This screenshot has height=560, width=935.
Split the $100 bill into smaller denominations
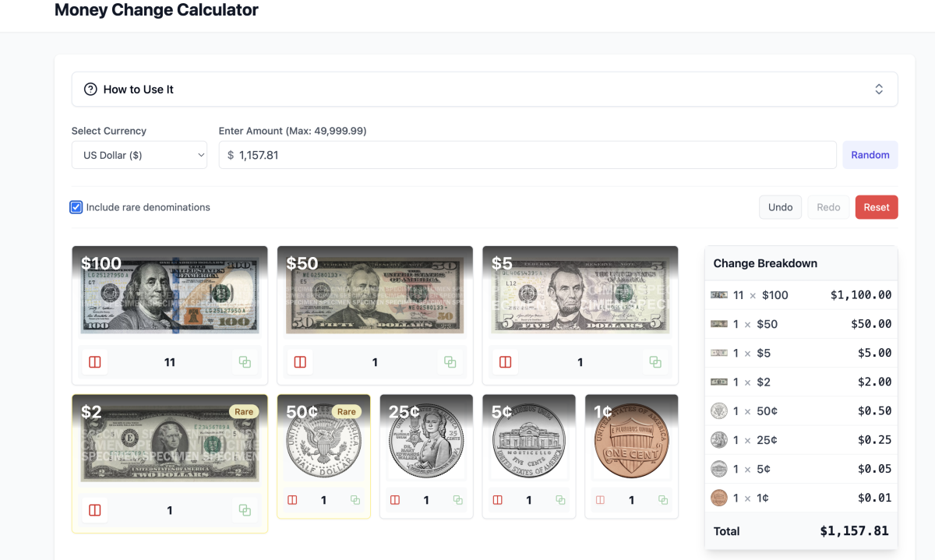[x=94, y=361]
